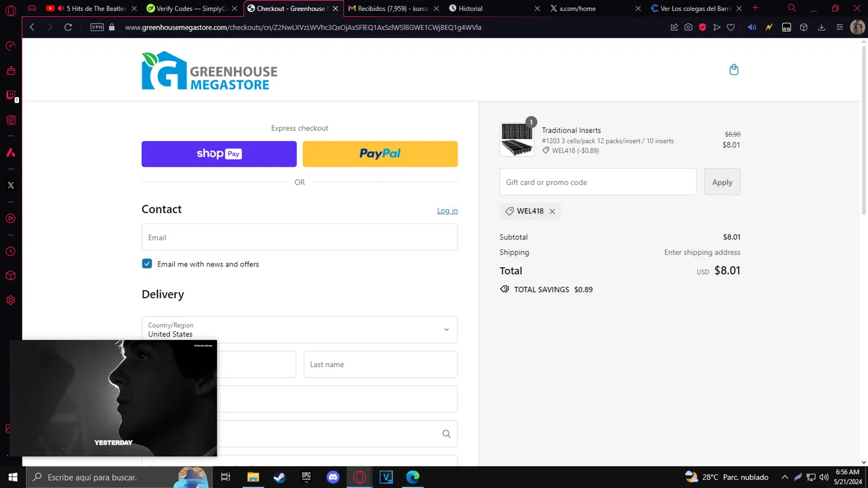Open Aria AI from the sidebar
Viewport: 868px width, 488px height.
pyautogui.click(x=10, y=153)
